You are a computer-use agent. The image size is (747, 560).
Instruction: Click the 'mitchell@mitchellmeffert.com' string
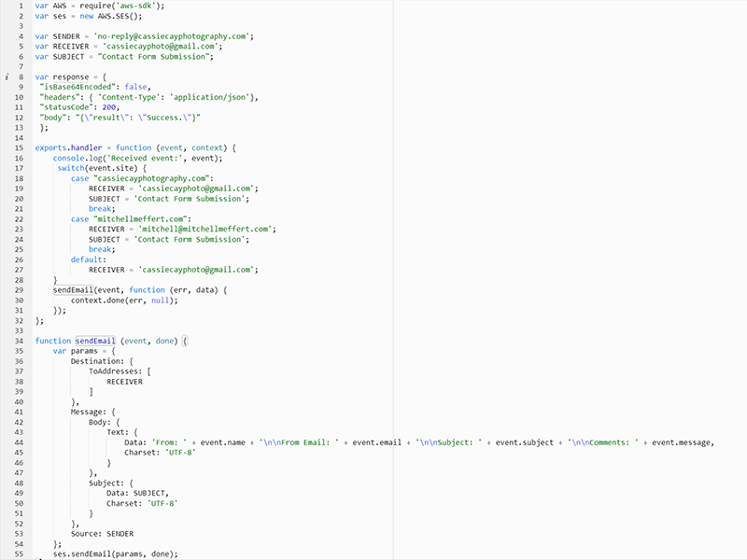[x=205, y=229]
